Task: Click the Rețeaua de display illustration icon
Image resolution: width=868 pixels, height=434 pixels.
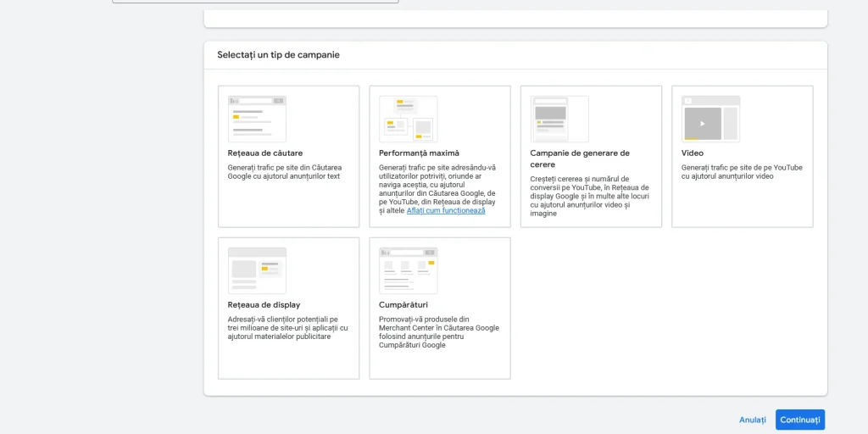Action: 257,270
